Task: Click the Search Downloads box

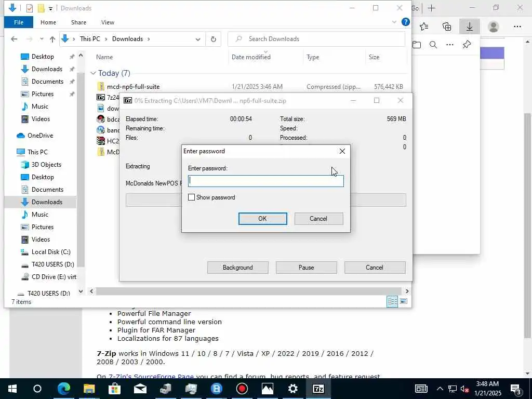Action: coord(316,39)
